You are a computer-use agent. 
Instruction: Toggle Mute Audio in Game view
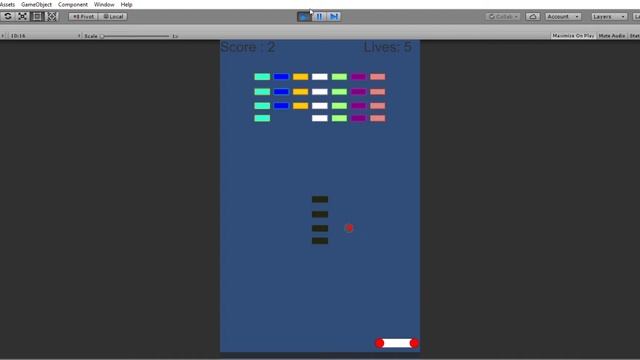(x=612, y=36)
